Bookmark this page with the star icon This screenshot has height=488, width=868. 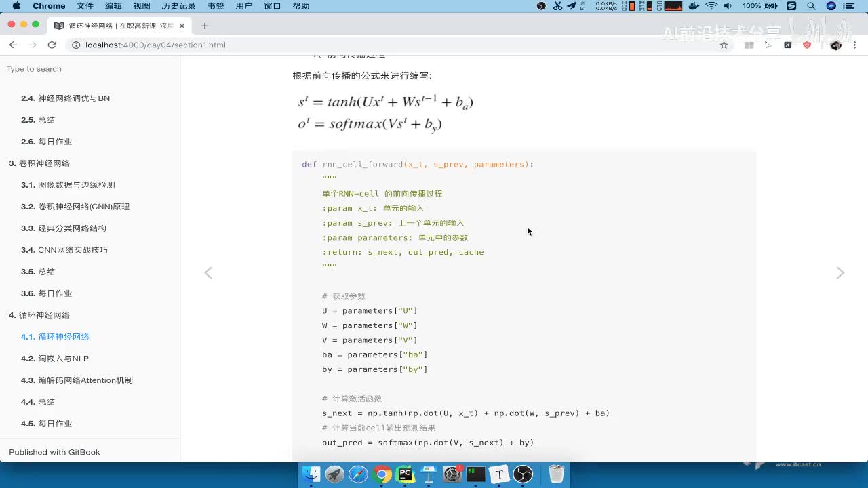coord(724,45)
